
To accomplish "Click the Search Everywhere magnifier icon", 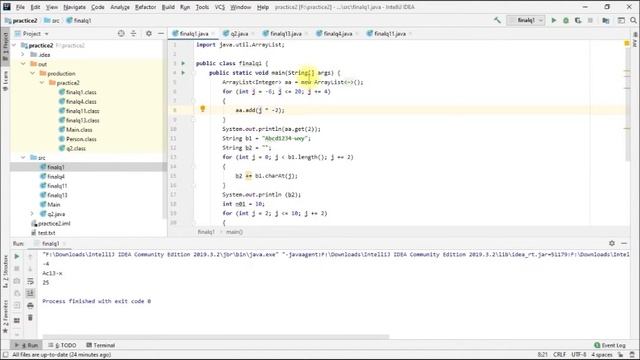I will (633, 20).
